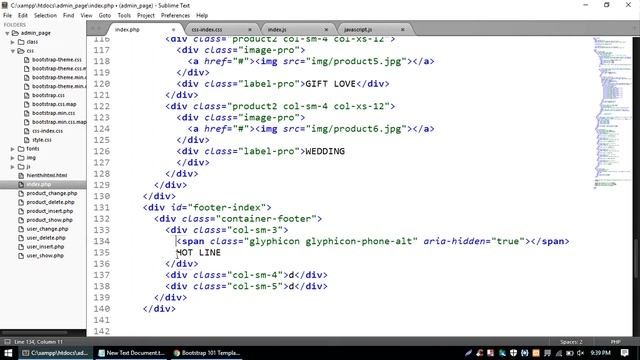Collapse the css folder arrow

click(x=13, y=51)
